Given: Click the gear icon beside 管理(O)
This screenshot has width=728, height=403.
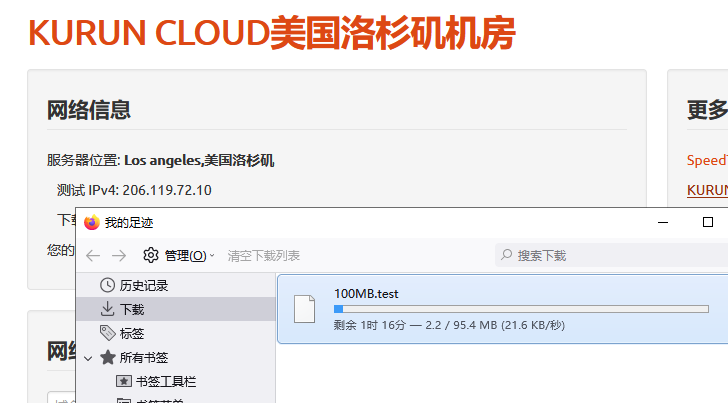Looking at the screenshot, I should pos(150,255).
